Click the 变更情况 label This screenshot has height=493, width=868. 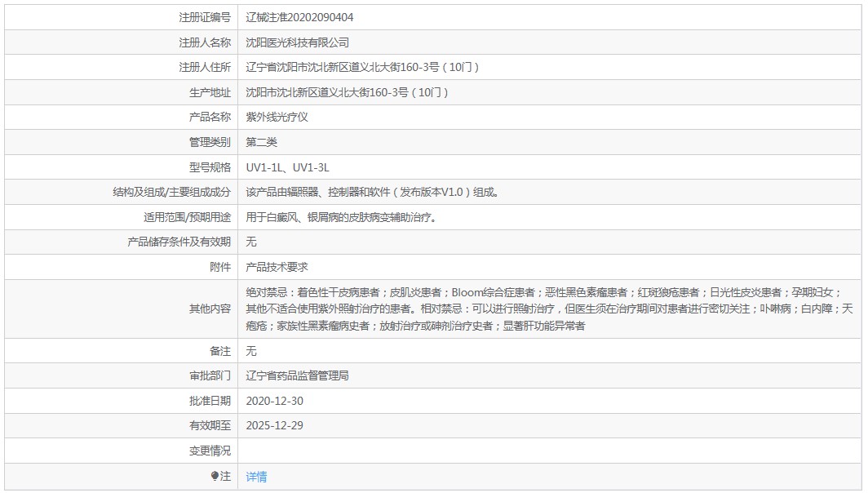pos(210,451)
